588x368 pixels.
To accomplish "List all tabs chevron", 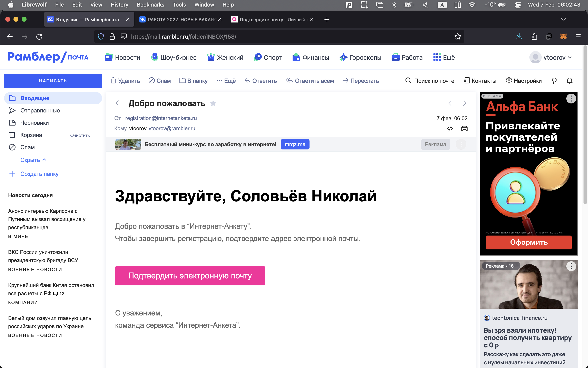I will coord(563,19).
